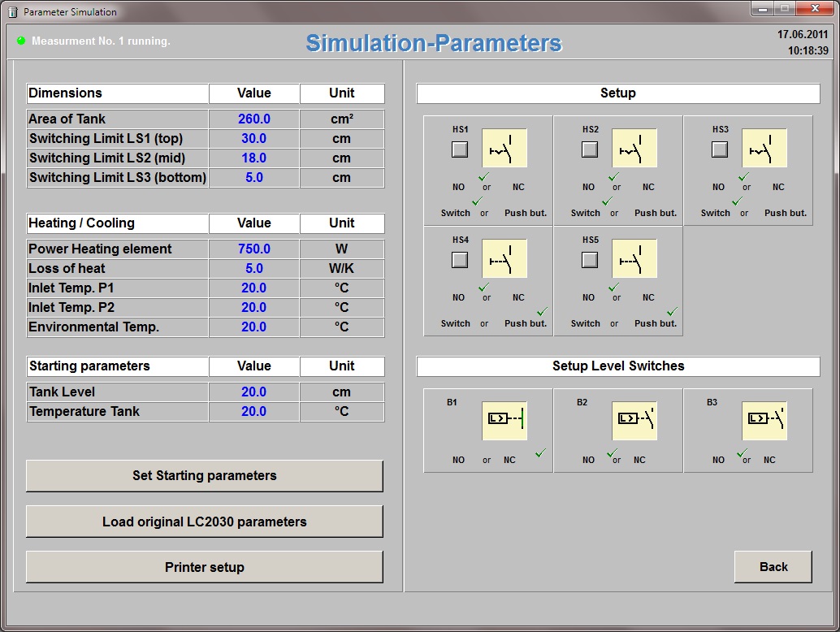Click Set Starting parameters button
The height and width of the screenshot is (632, 840).
(205, 475)
